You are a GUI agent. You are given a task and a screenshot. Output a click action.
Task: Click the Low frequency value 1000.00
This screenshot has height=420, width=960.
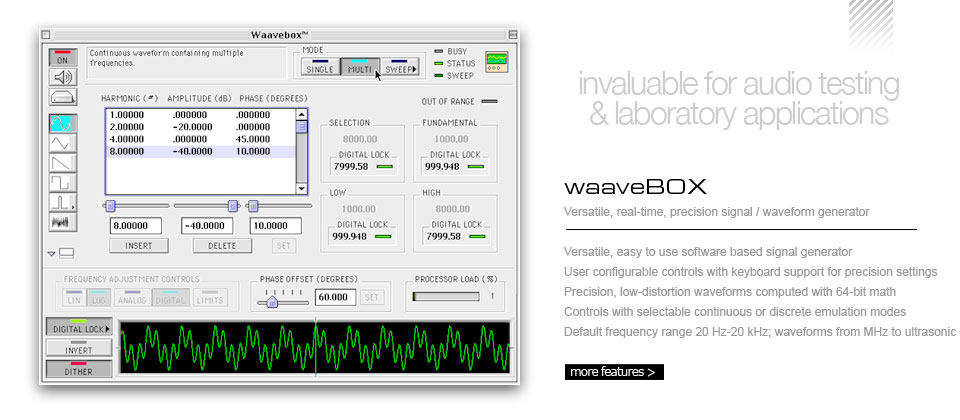coord(359,209)
